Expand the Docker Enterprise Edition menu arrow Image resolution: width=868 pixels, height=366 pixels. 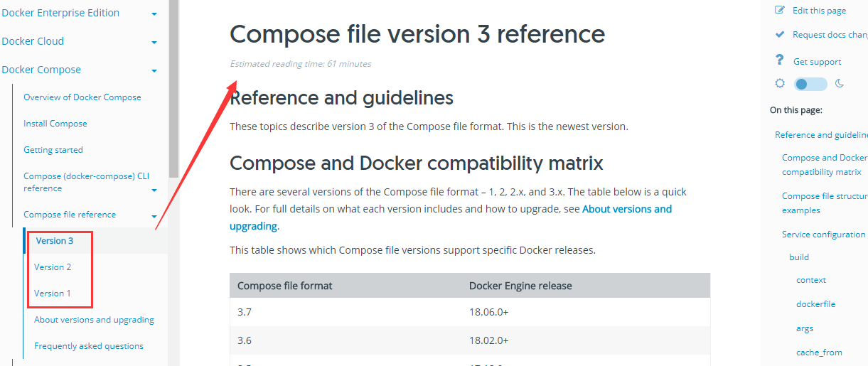click(x=154, y=14)
